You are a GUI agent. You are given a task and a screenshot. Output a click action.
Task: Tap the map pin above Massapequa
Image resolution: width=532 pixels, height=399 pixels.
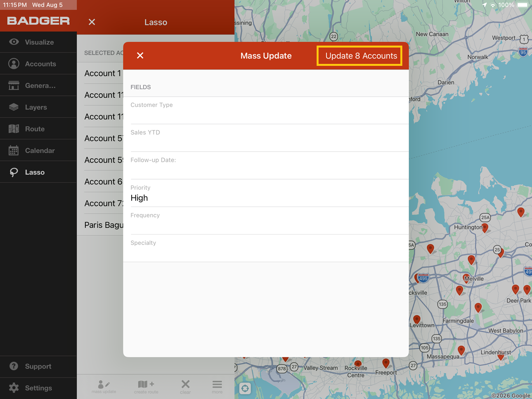[461, 350]
